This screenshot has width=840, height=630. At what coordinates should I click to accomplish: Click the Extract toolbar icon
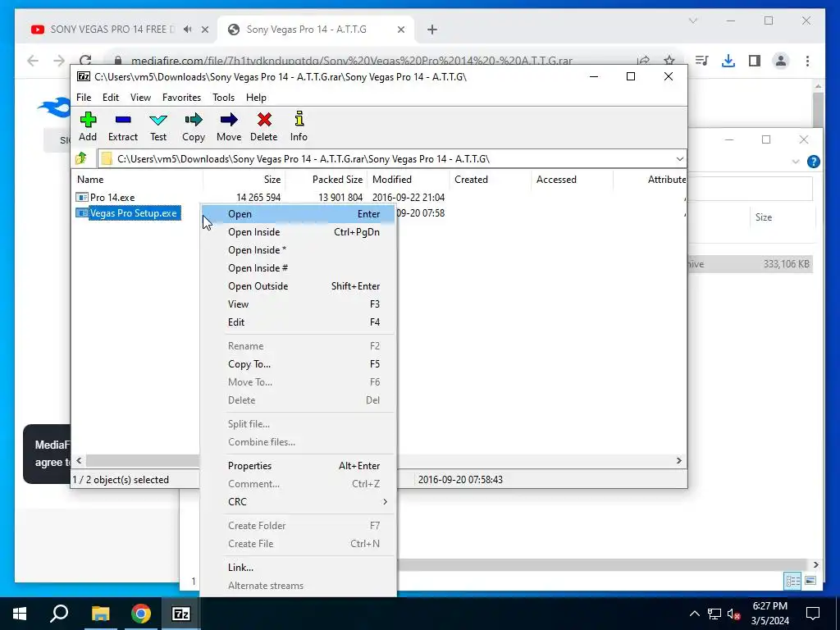click(123, 126)
